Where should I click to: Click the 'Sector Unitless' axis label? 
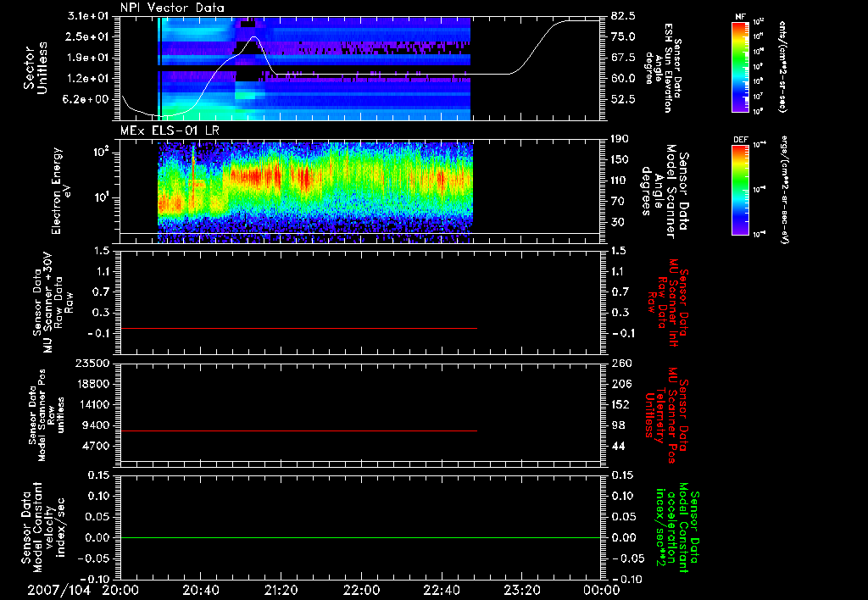click(x=36, y=69)
